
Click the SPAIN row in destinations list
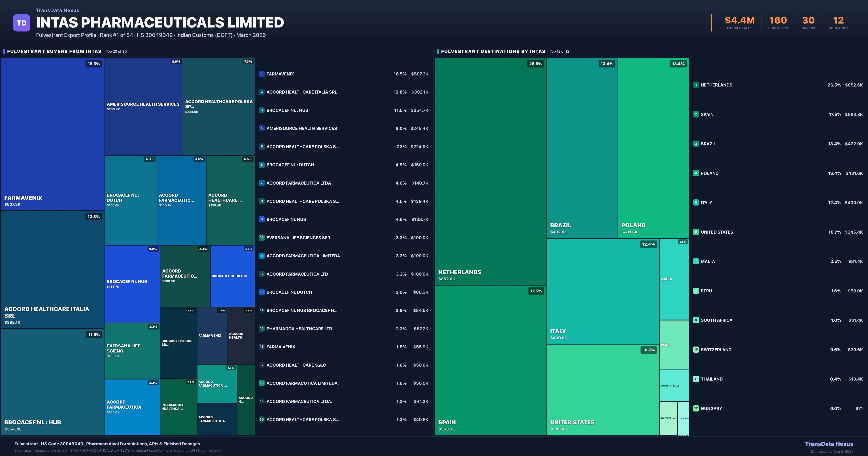707,114
